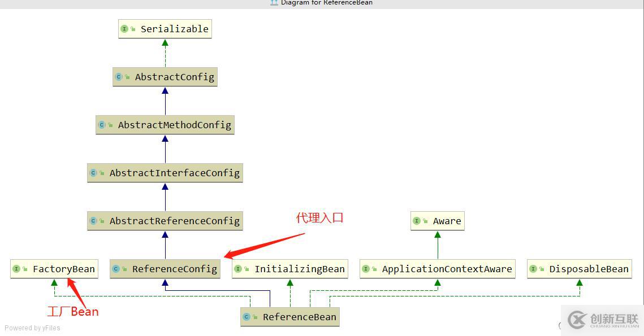Click the Powered by yFiles text
Viewport: 644px width, 336px height.
coord(32,328)
